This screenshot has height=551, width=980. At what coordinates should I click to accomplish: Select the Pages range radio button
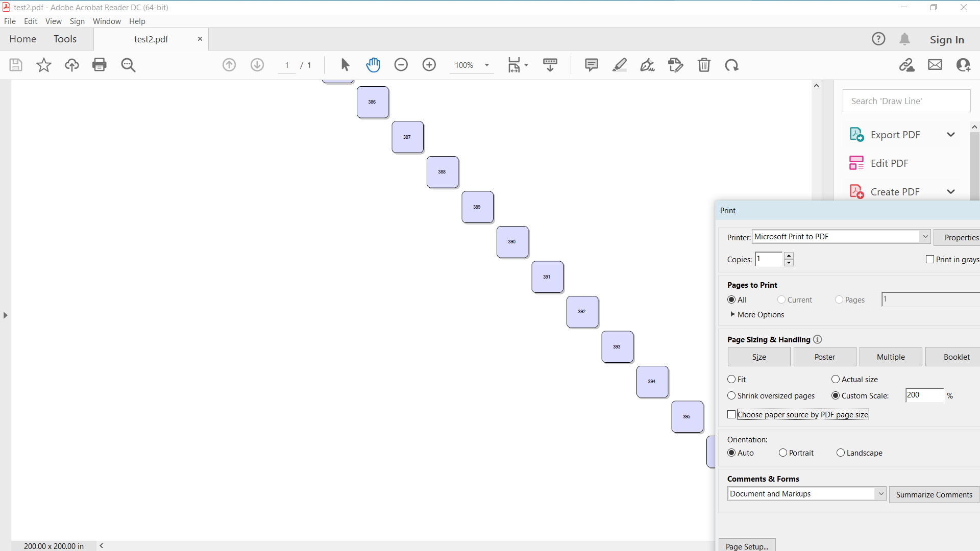(839, 300)
